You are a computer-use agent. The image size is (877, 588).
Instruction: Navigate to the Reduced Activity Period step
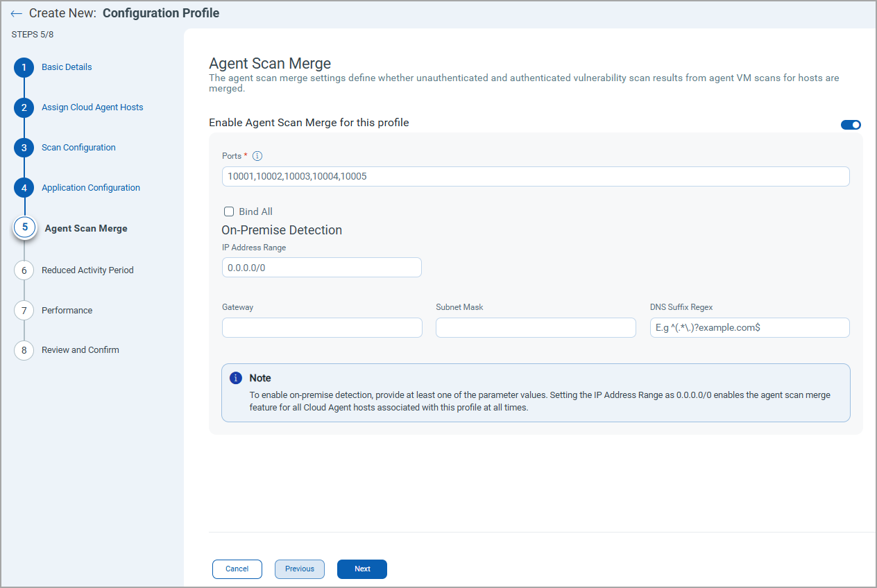[x=24, y=270]
